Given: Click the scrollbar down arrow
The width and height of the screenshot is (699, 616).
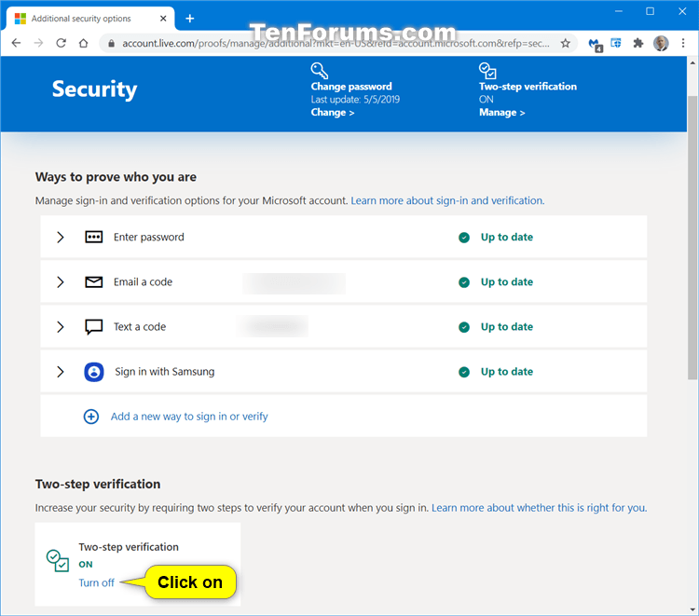Looking at the screenshot, I should tap(692, 609).
